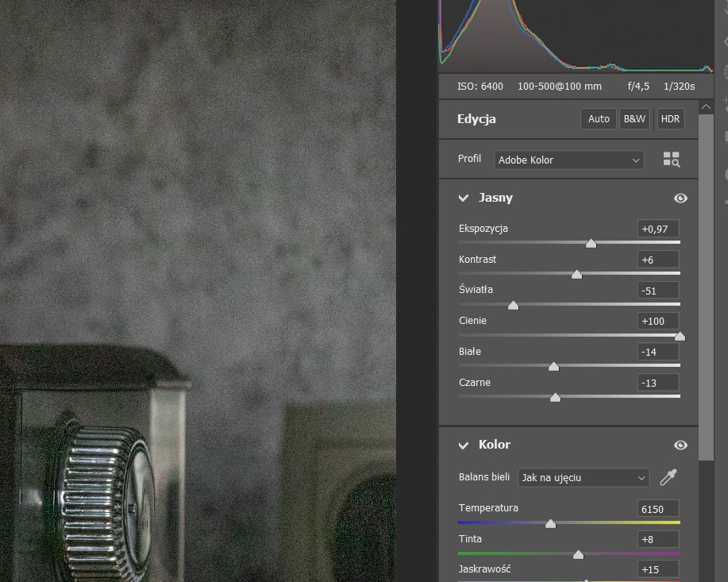Screen dimensions: 728x582
Task: Click the Światła slider handle
Action: 513,305
